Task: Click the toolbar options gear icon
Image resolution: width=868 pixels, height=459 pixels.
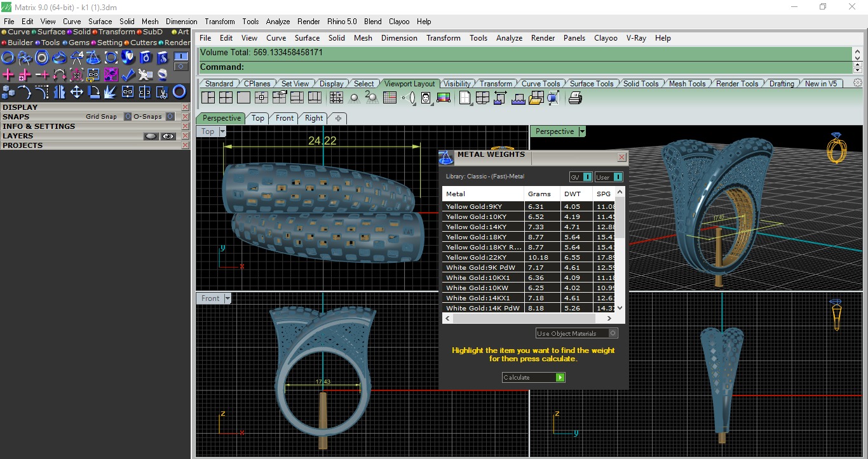Action: pos(857,83)
